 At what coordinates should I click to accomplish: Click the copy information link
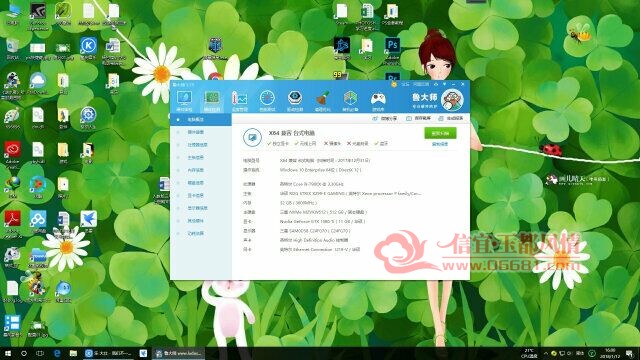click(440, 144)
